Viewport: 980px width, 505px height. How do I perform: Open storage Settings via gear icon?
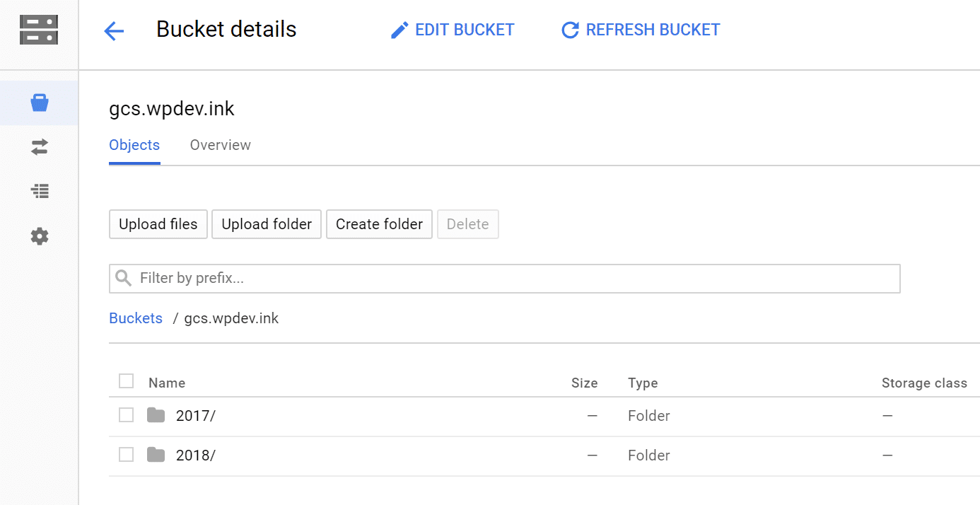pyautogui.click(x=39, y=236)
